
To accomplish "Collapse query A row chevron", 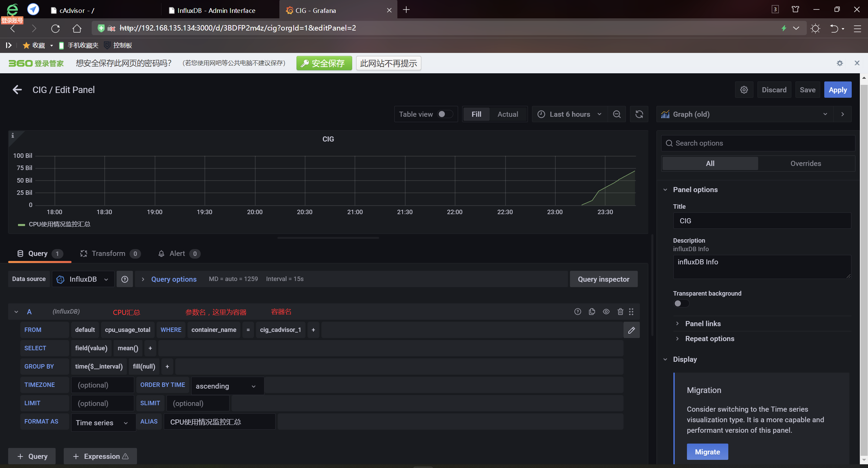I will click(x=16, y=312).
